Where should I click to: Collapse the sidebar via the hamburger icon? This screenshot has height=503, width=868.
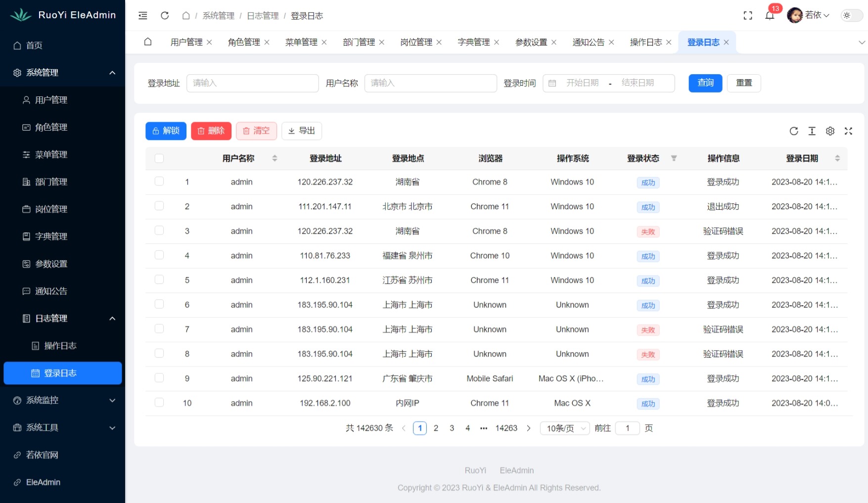(x=142, y=15)
